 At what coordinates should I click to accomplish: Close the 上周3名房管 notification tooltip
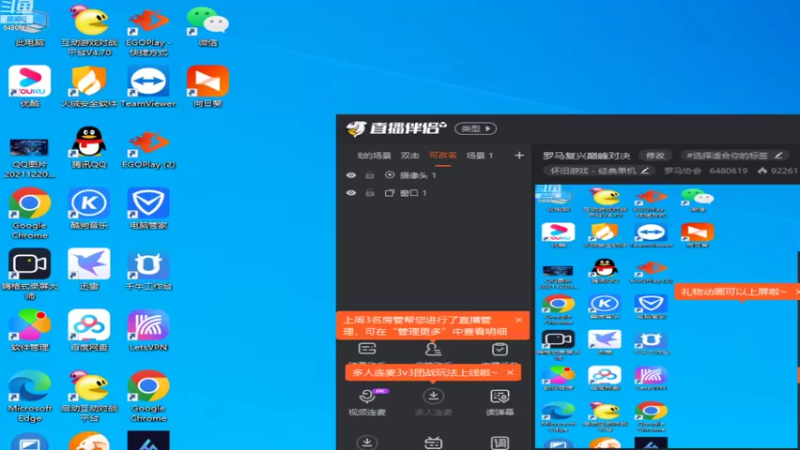[518, 320]
